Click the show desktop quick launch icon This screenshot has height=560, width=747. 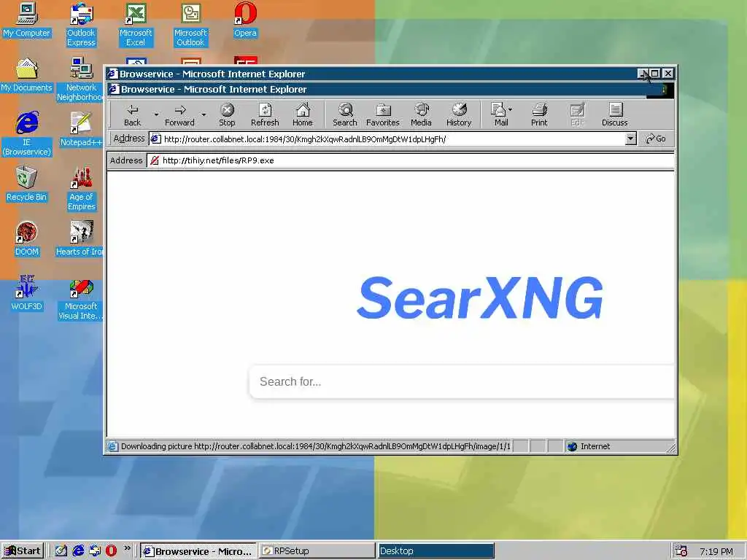click(61, 551)
